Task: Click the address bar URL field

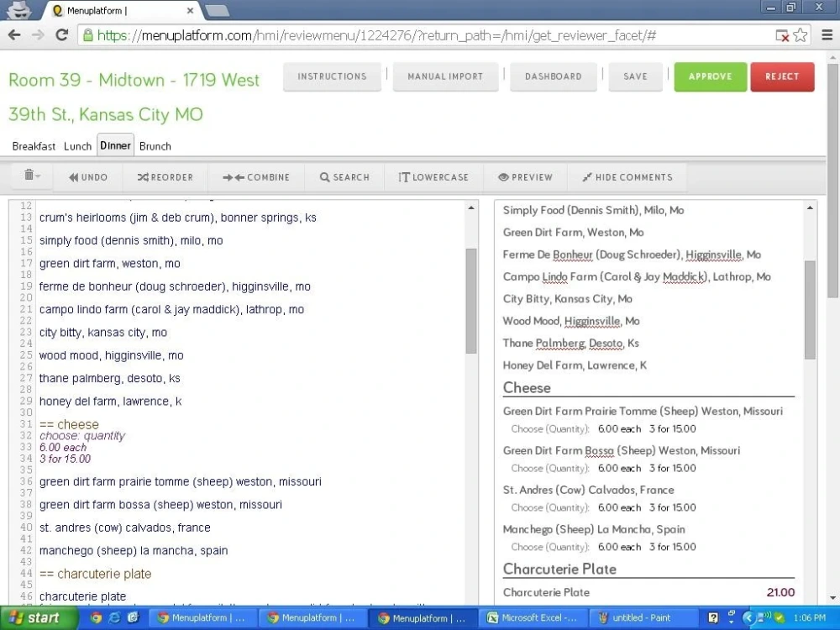Action: (428, 35)
